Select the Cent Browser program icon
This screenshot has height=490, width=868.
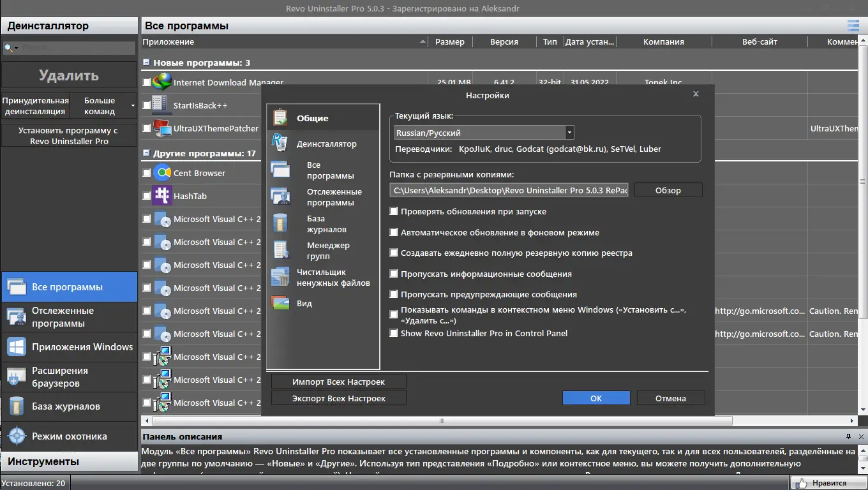[162, 173]
